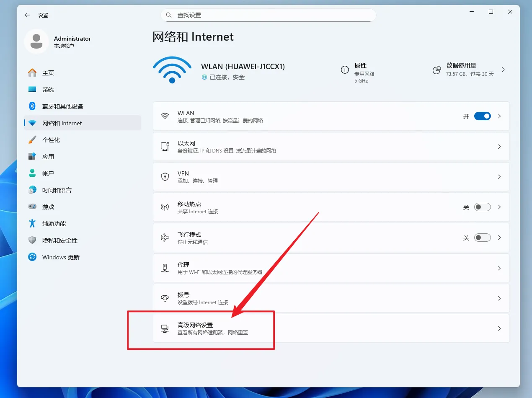Click the Personalization paintbrush icon
Screen dimensions: 532x398
pyautogui.click(x=32, y=140)
